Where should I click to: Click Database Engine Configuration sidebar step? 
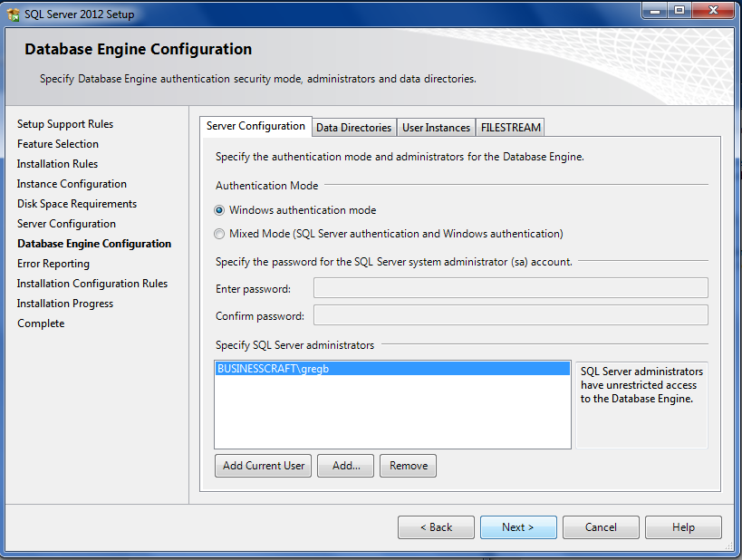pos(94,244)
